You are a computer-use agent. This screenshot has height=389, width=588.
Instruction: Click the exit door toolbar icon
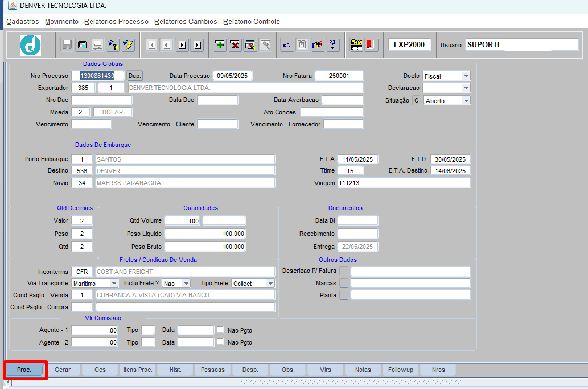click(x=371, y=45)
